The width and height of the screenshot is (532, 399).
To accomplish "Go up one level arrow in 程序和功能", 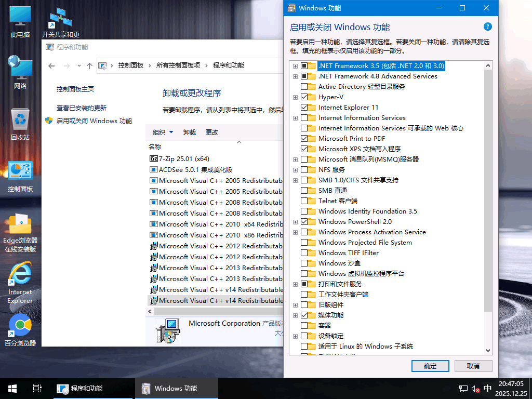I will (89, 66).
